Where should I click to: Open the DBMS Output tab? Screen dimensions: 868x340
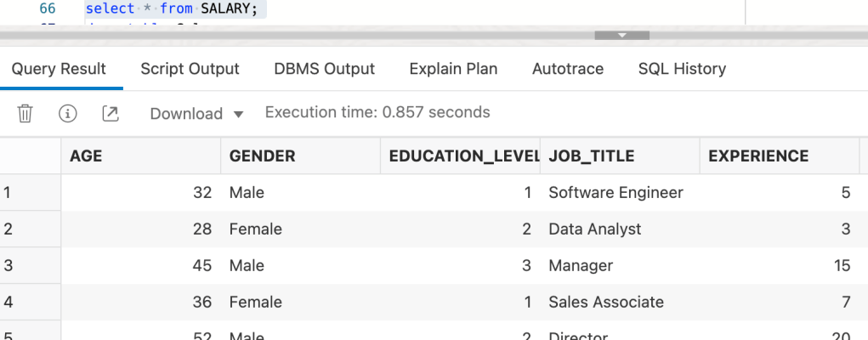(x=324, y=69)
